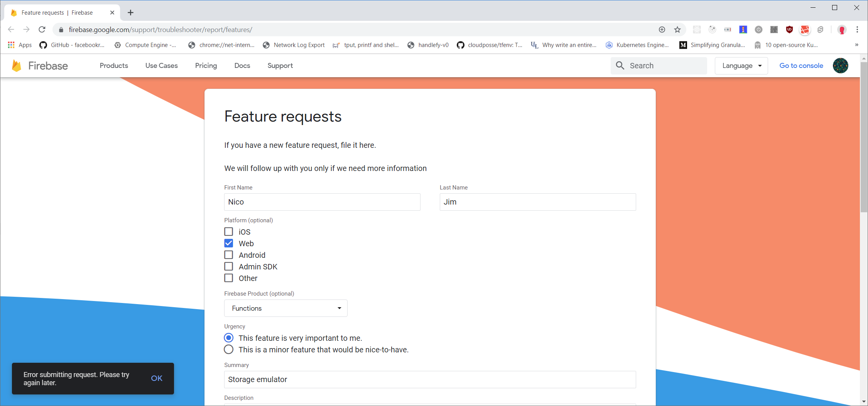This screenshot has height=406, width=868.
Task: Open the Kubernetes Engine bookmark
Action: [x=637, y=45]
